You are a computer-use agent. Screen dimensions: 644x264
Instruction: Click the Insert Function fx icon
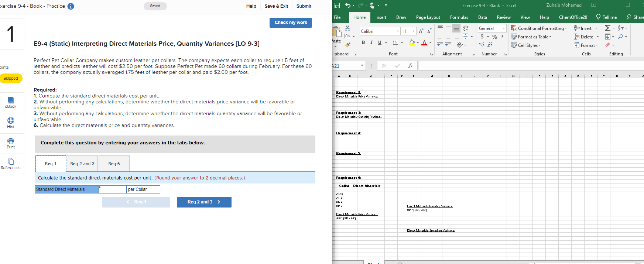pyautogui.click(x=411, y=66)
